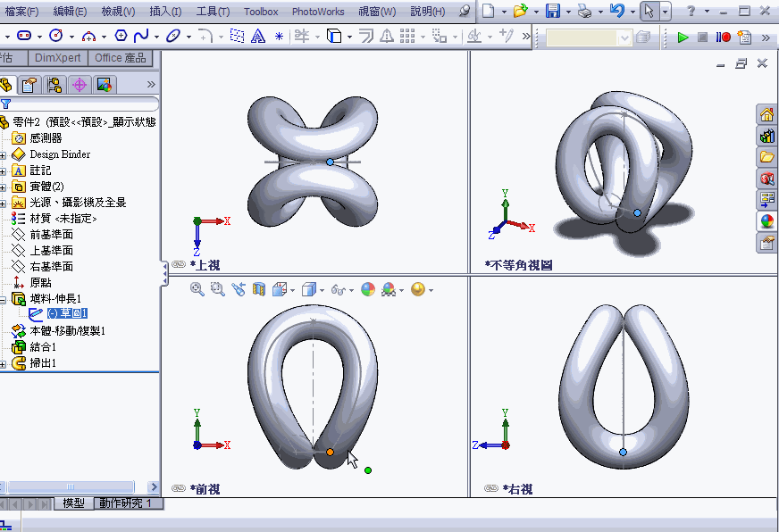Image resolution: width=779 pixels, height=532 pixels.
Task: Create a new document
Action: tap(489, 11)
